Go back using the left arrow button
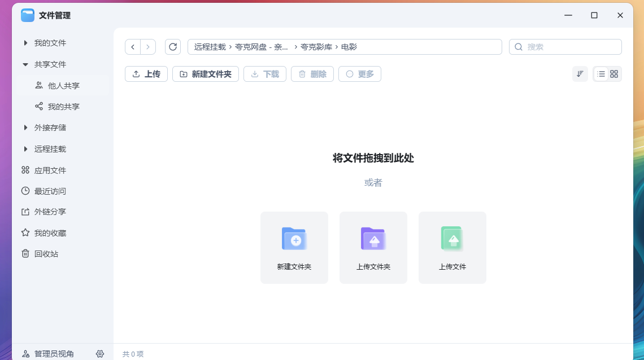644x360 pixels. click(133, 47)
